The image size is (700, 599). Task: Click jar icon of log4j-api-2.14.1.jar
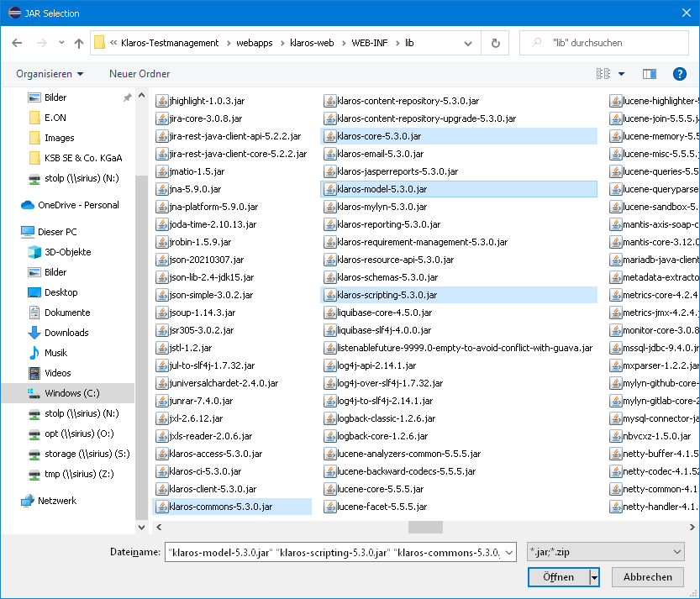coord(330,365)
